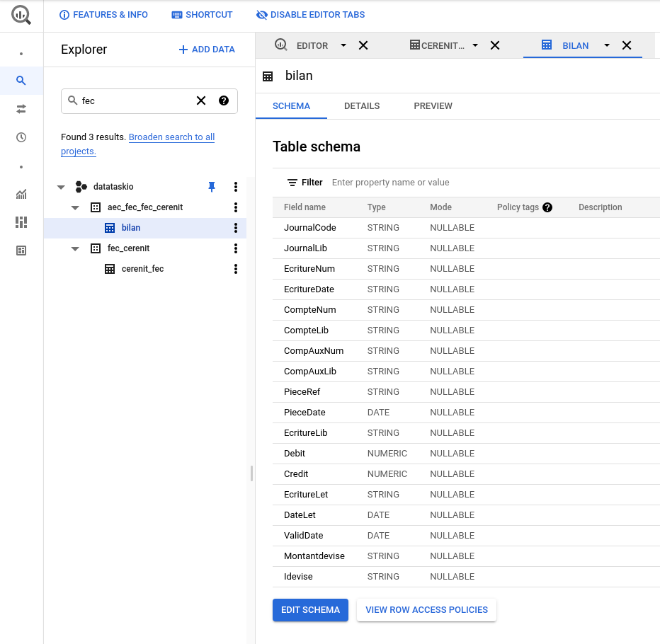The image size is (660, 644).
Task: Open scheduled queries clock icon
Action: pyautogui.click(x=21, y=137)
